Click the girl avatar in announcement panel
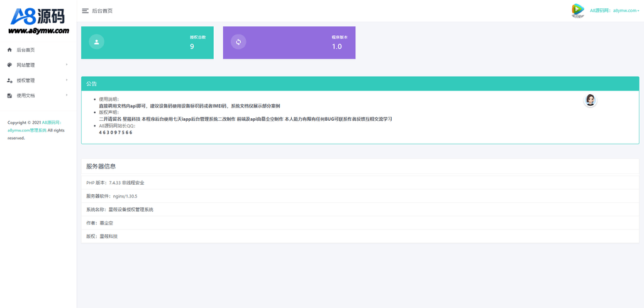The image size is (644, 308). (x=590, y=100)
